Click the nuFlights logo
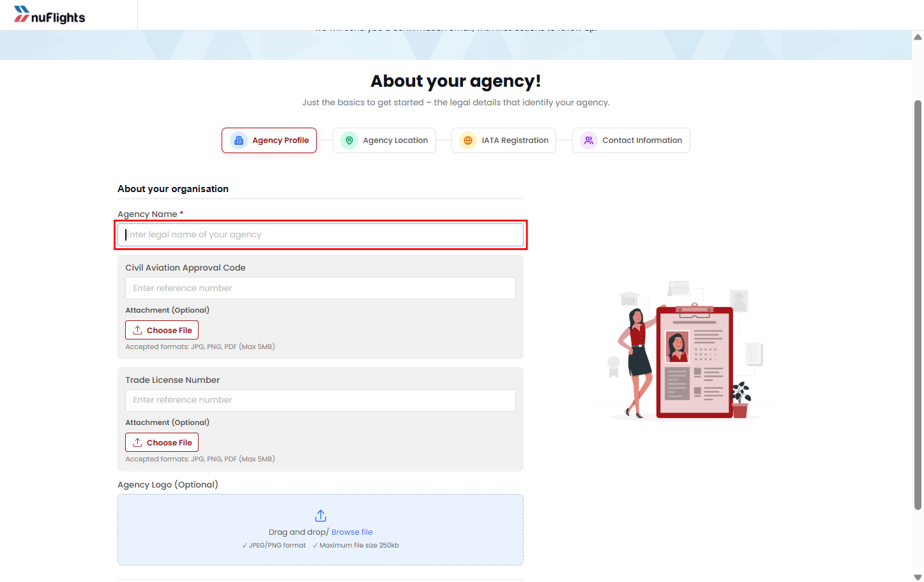 (x=50, y=15)
